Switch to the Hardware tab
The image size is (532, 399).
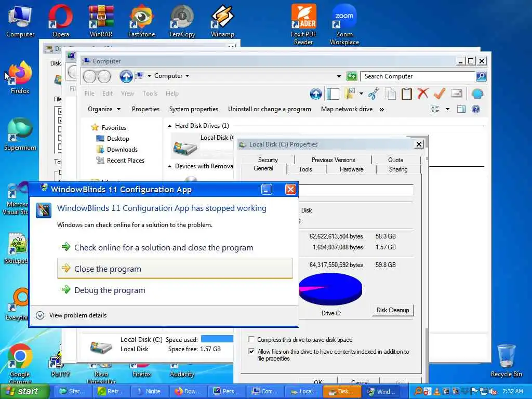coord(351,169)
